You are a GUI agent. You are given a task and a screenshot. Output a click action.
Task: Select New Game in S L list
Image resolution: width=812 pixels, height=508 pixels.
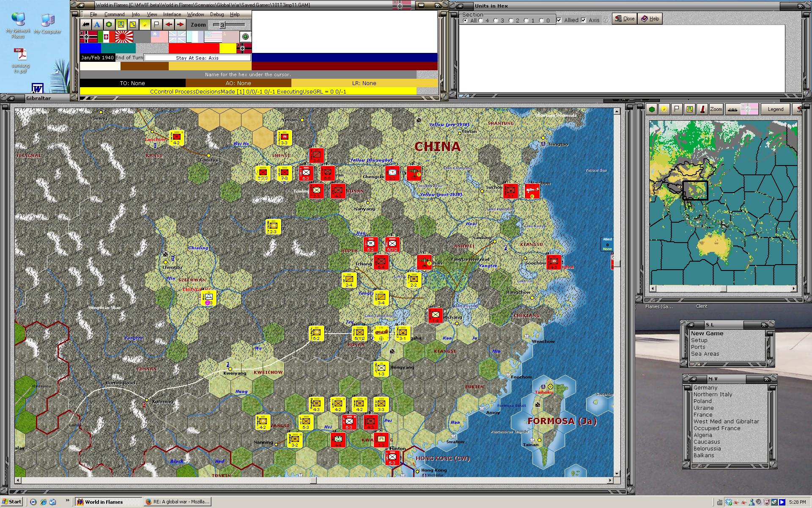click(707, 334)
